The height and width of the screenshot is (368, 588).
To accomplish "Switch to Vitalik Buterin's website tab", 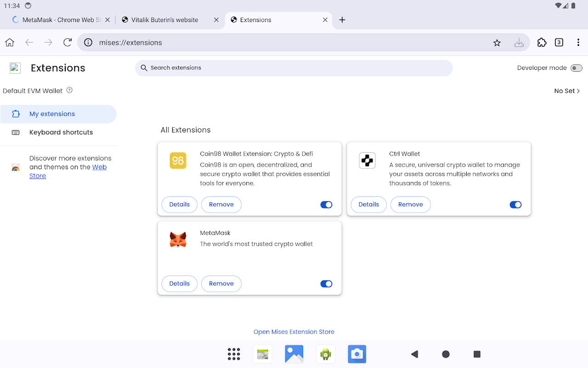I will (164, 20).
